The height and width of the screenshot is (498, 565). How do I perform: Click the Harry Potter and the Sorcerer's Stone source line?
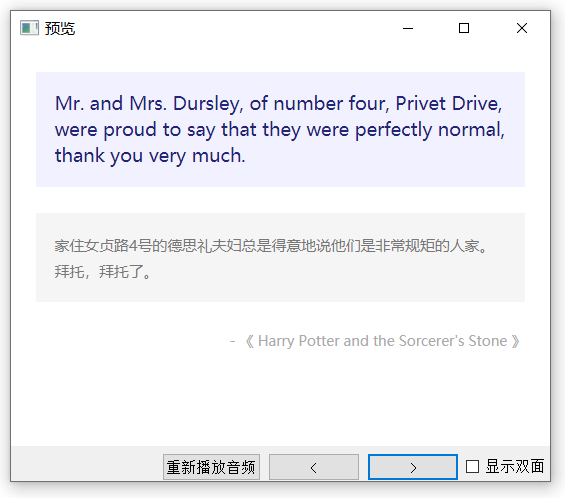(375, 341)
